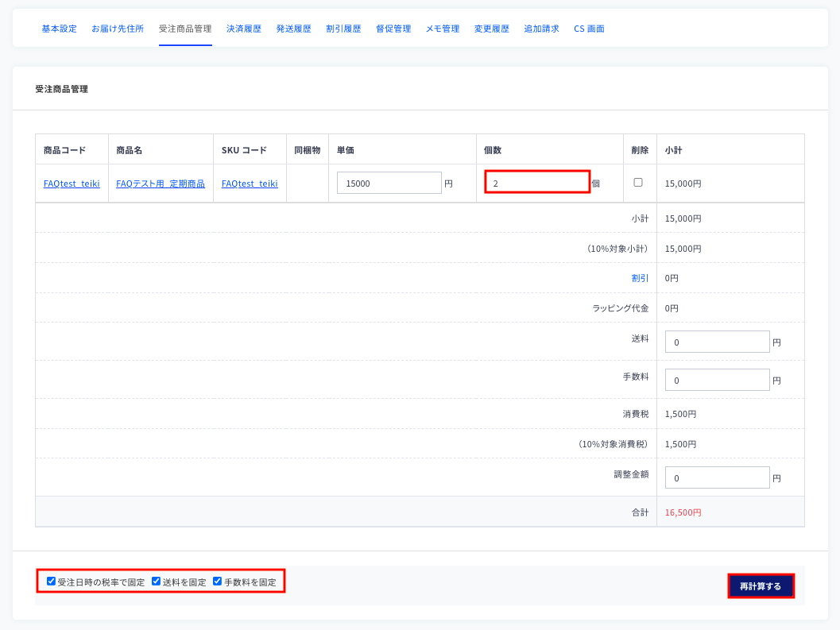Image resolution: width=840 pixels, height=630 pixels.
Task: Click the 個数 column header
Action: [x=493, y=150]
